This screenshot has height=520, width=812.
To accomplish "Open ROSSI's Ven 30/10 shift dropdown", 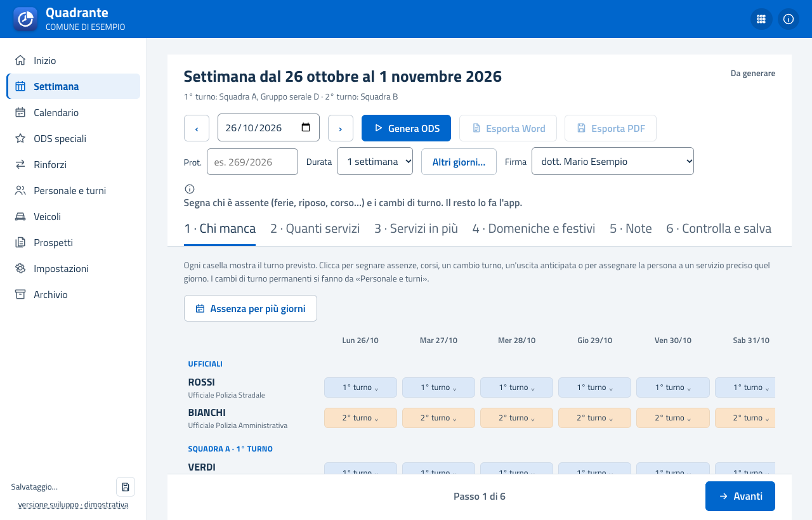I will (x=672, y=387).
